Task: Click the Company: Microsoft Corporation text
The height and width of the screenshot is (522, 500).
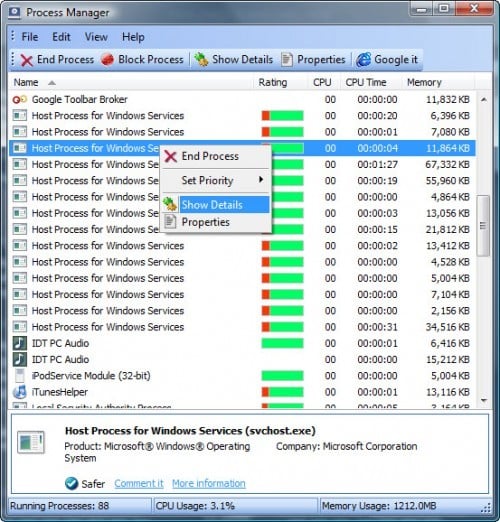Action: [x=346, y=446]
